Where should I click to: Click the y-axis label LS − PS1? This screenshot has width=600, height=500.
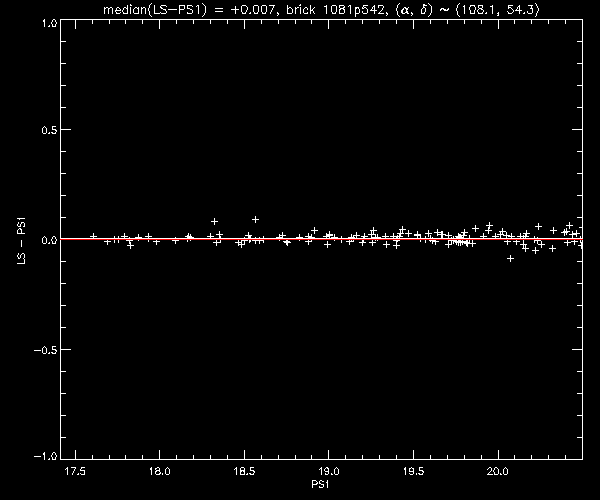pos(22,241)
